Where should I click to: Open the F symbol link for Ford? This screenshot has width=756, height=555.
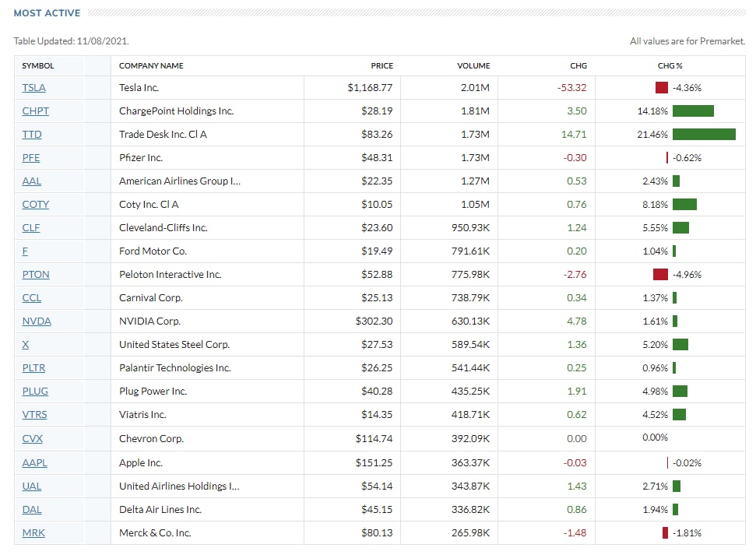(x=25, y=251)
